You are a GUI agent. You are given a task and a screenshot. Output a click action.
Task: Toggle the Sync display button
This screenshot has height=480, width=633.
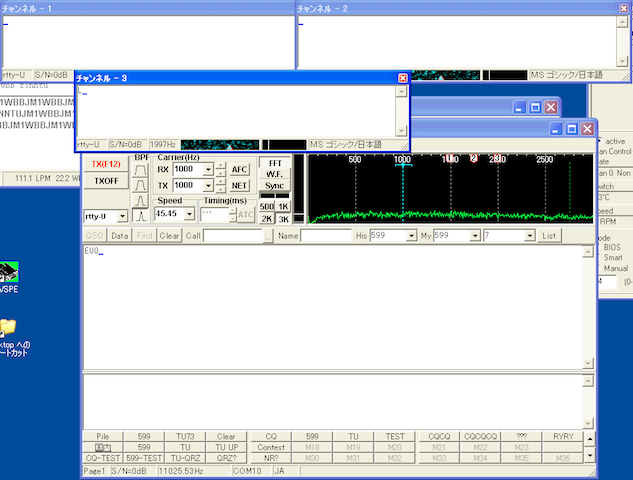pos(275,186)
